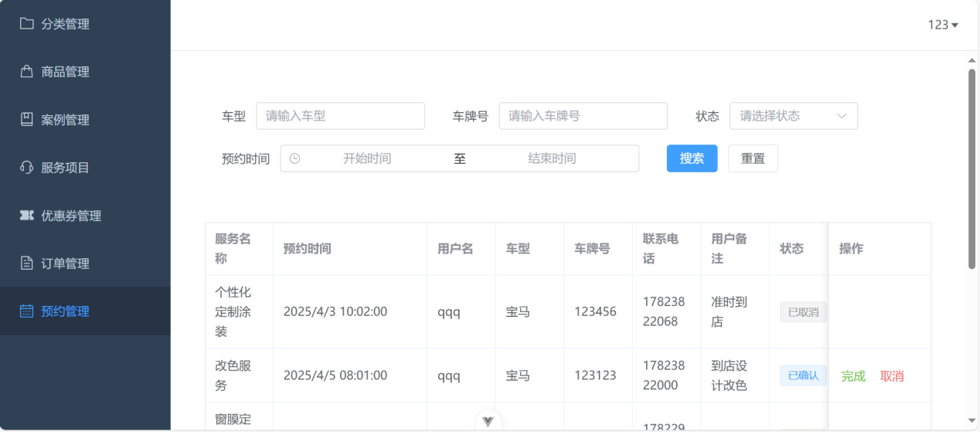
Task: Click the down arrow at the page bottom
Action: point(488,421)
